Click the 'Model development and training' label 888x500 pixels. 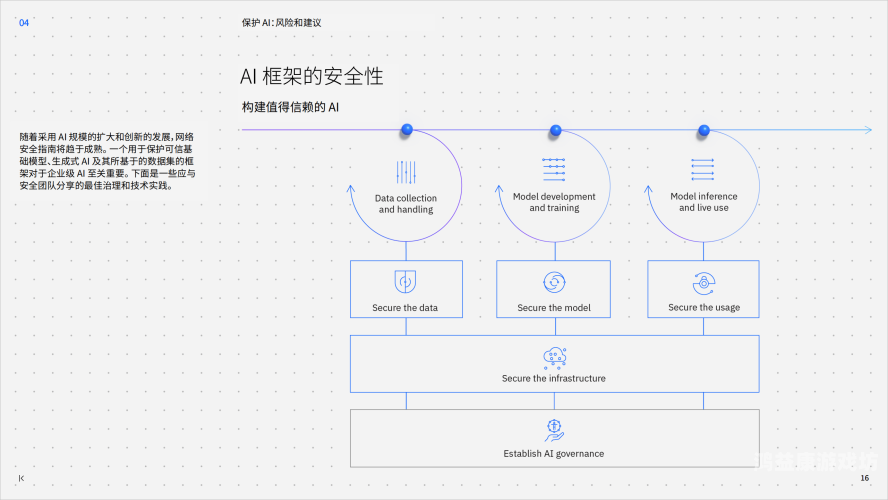[x=554, y=202]
